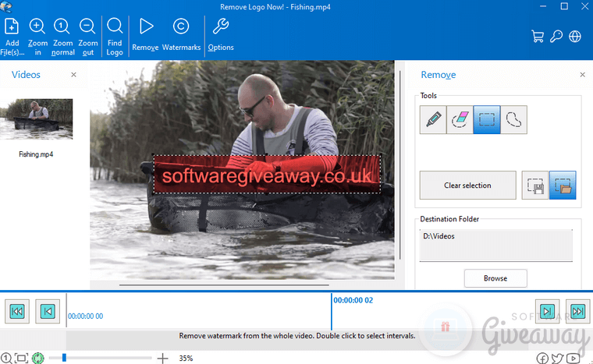The height and width of the screenshot is (364, 593).
Task: Adjust the zoom slider handle
Action: (x=64, y=357)
